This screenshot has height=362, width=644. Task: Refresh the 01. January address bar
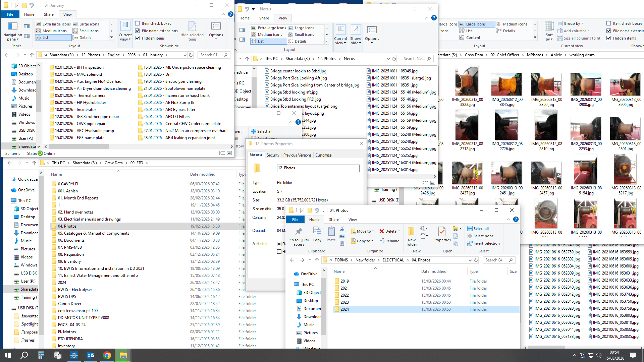coord(191,55)
